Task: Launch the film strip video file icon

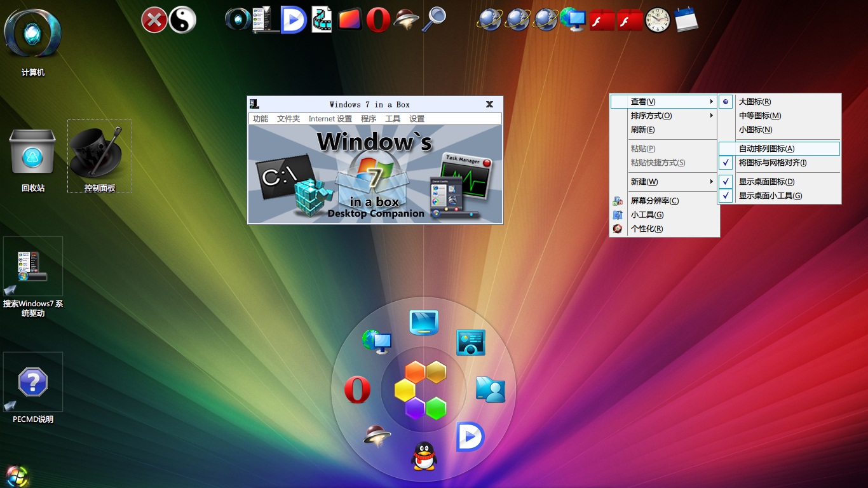Action: pyautogui.click(x=322, y=20)
